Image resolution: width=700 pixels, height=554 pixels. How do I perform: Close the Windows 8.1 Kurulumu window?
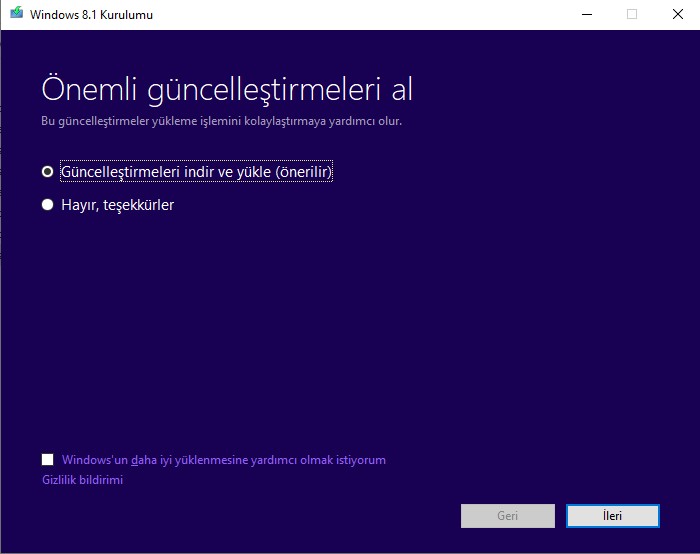pos(677,15)
